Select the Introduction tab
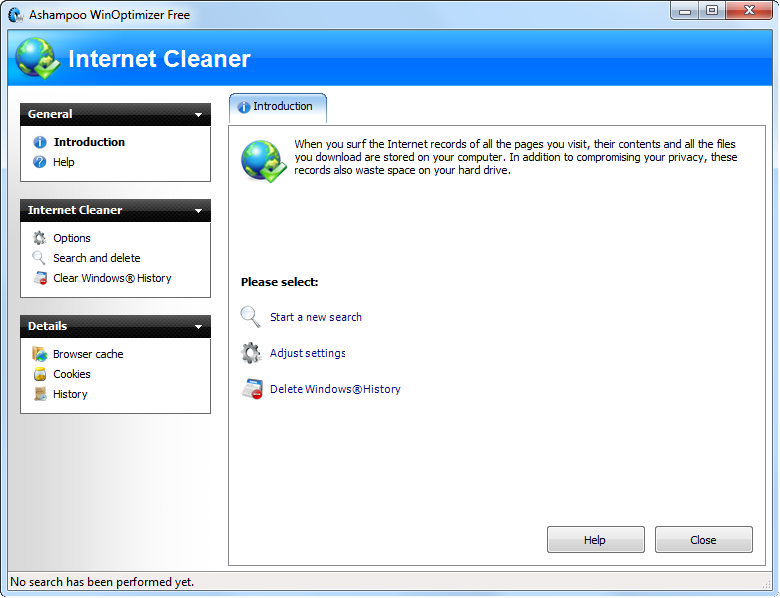 point(278,107)
